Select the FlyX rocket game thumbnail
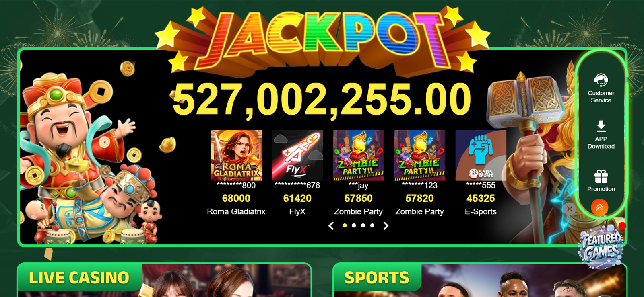This screenshot has width=644, height=297. (x=297, y=155)
